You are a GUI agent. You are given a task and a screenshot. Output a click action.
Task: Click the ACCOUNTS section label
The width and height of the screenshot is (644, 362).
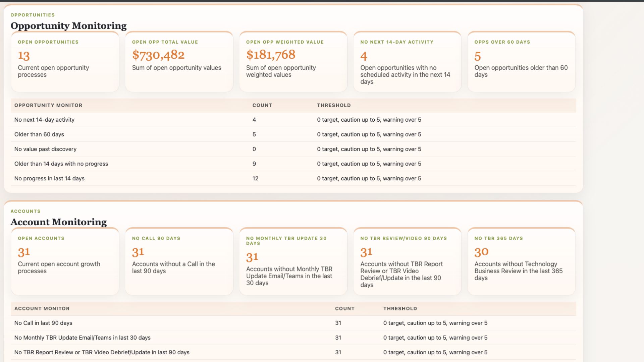pyautogui.click(x=25, y=211)
